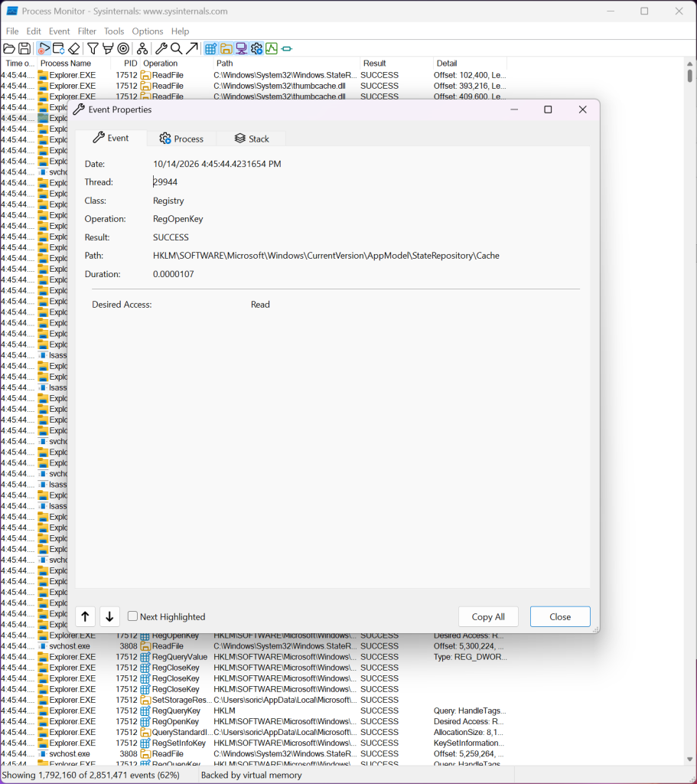Select the RegSetInfoKey event row
Viewport: 697px width, 784px height.
(x=254, y=743)
